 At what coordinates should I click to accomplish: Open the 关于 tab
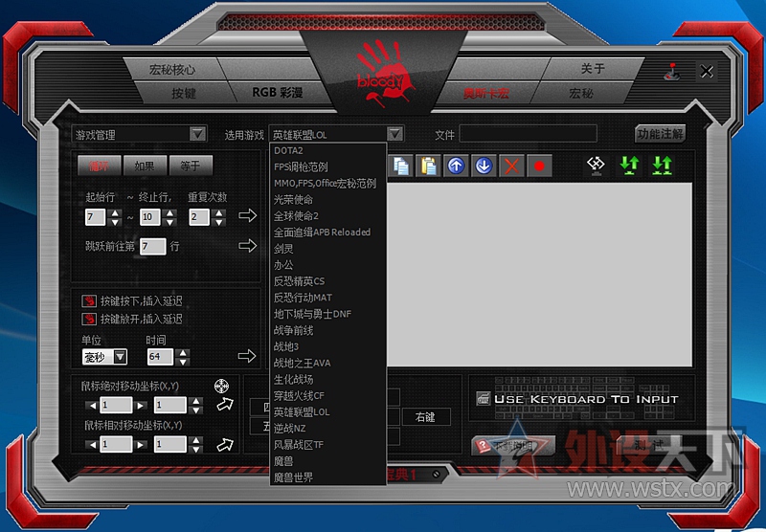[592, 69]
